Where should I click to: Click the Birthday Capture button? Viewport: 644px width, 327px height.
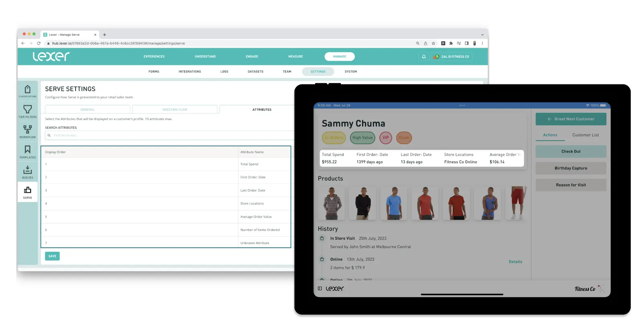[x=571, y=168]
